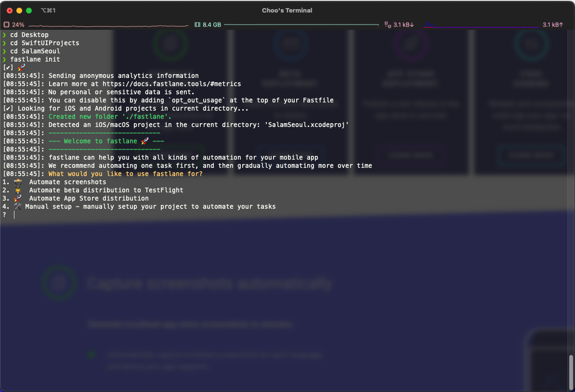The height and width of the screenshot is (392, 575).
Task: Click the `opt_out_usage` text
Action: [x=197, y=101]
